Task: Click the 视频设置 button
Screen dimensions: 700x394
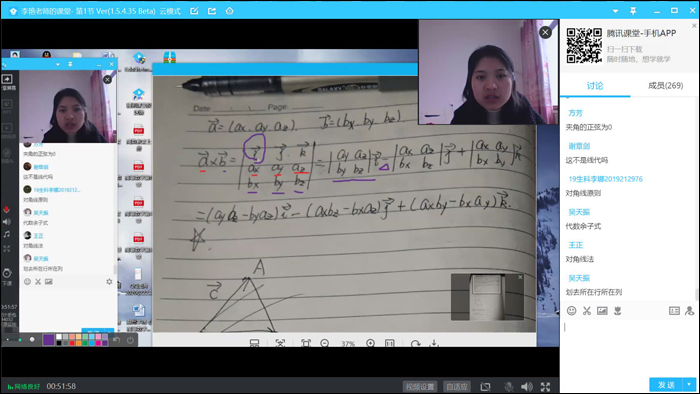Action: (420, 387)
